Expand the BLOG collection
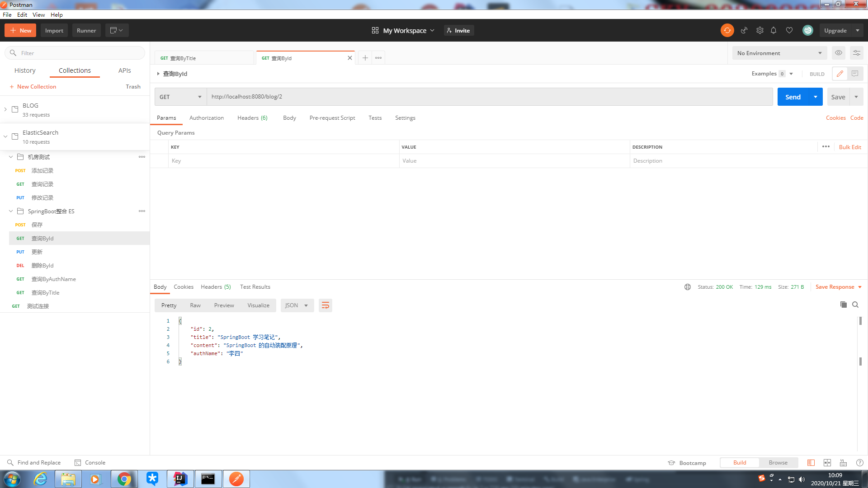Screen dimensions: 868x488 click(5, 109)
